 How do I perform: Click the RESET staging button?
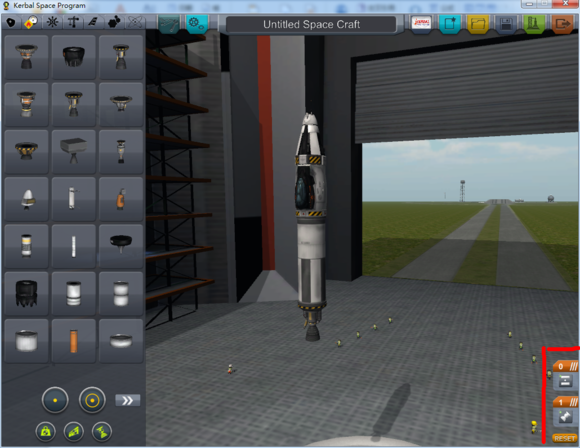[564, 438]
